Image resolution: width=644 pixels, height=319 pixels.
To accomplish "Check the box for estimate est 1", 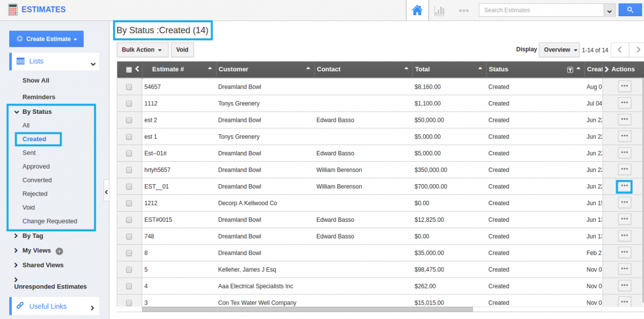I will point(129,137).
